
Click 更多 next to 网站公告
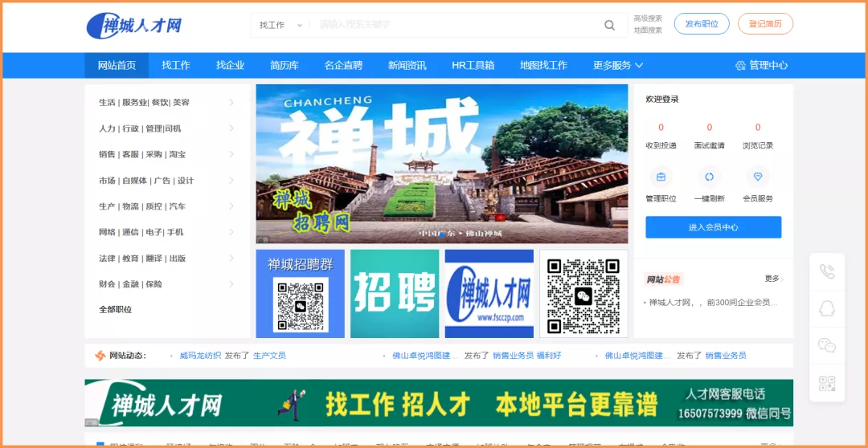click(x=774, y=279)
